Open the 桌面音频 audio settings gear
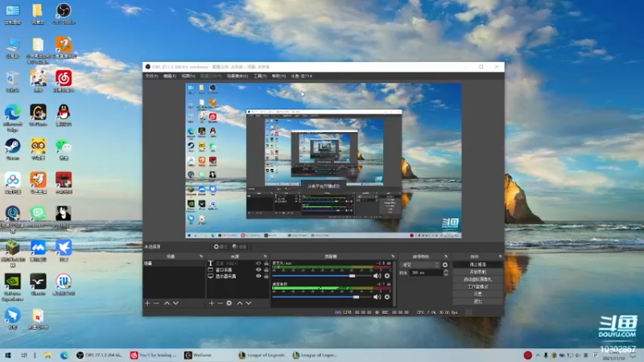Viewport: 644px width, 362px height. click(387, 297)
